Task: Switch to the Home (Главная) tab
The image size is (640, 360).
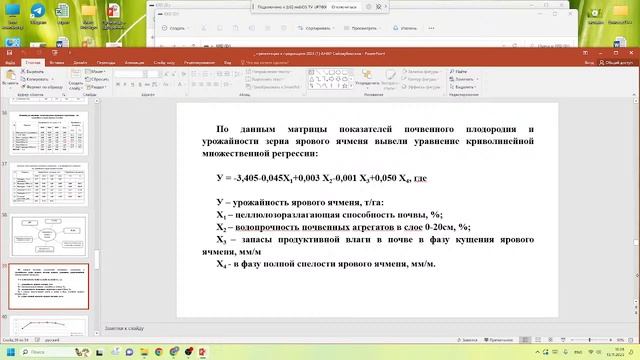Action: pyautogui.click(x=33, y=63)
